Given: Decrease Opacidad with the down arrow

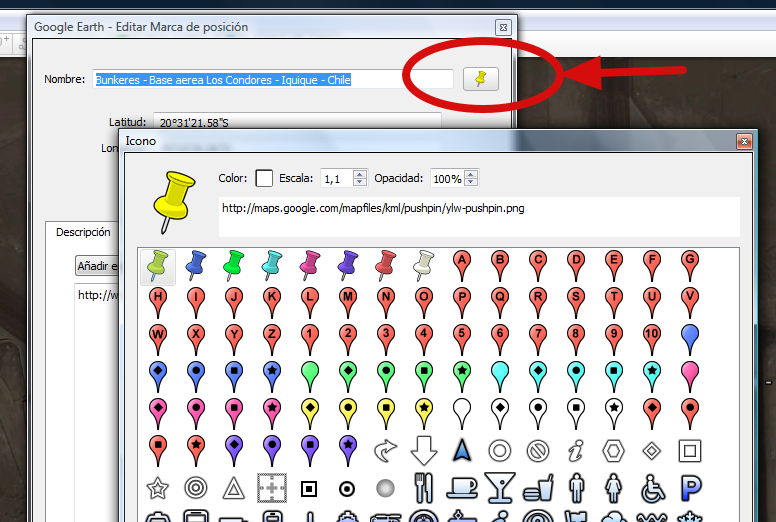Looking at the screenshot, I should (472, 182).
